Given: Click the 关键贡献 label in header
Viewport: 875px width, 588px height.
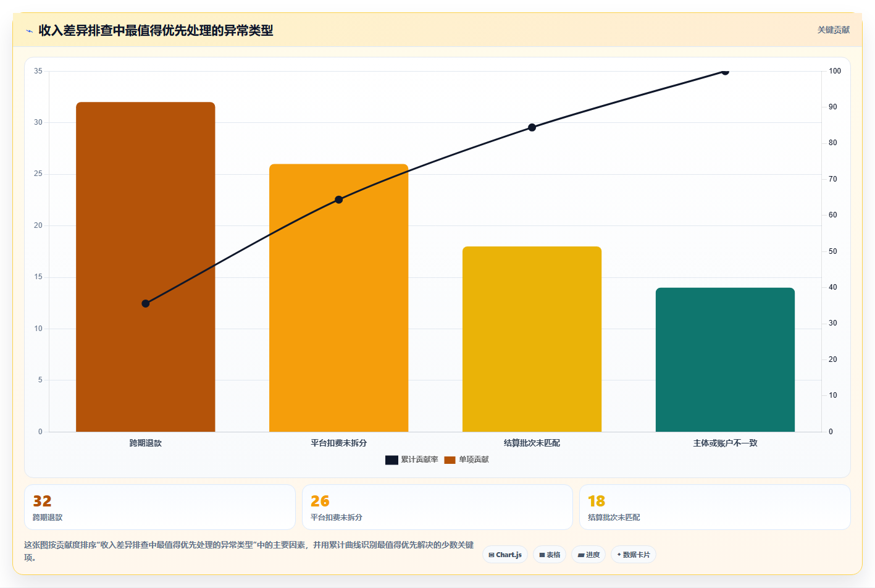Looking at the screenshot, I should point(833,30).
